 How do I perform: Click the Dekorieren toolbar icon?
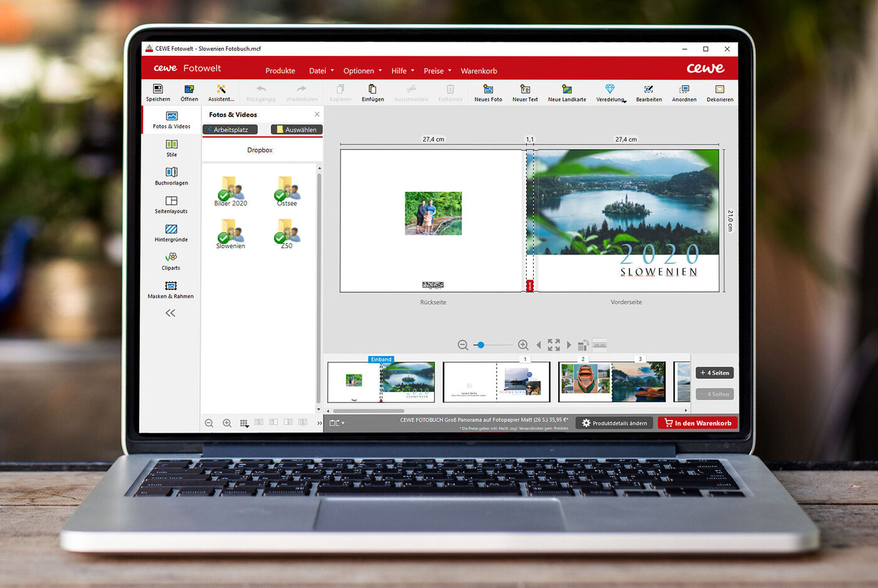[720, 93]
